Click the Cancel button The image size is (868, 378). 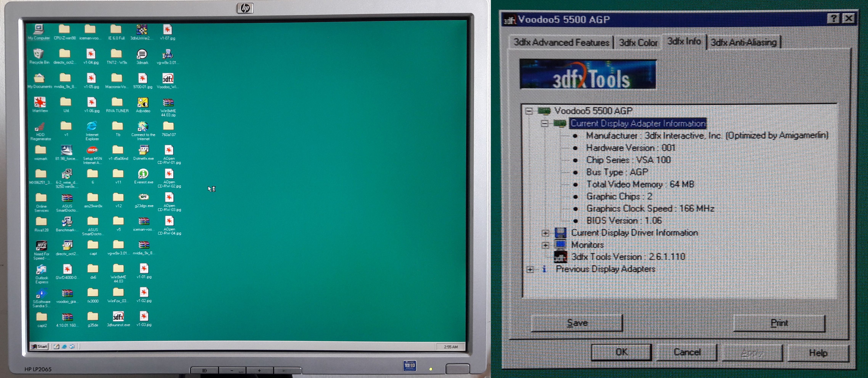point(687,352)
